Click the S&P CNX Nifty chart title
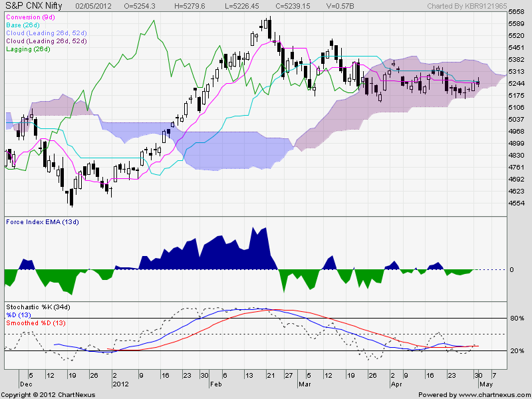 tap(34, 6)
